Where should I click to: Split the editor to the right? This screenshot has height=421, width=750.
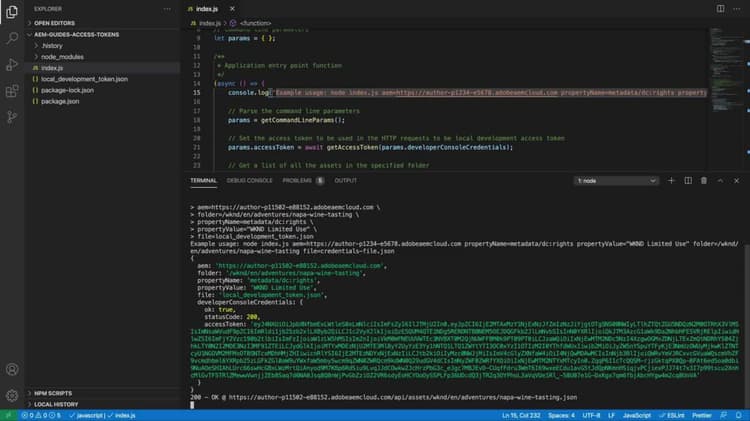(720, 9)
